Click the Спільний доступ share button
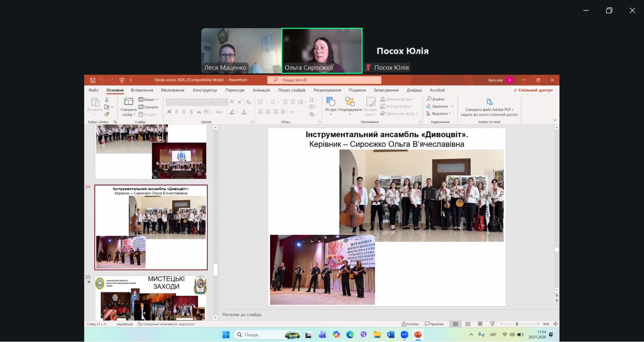 point(533,90)
